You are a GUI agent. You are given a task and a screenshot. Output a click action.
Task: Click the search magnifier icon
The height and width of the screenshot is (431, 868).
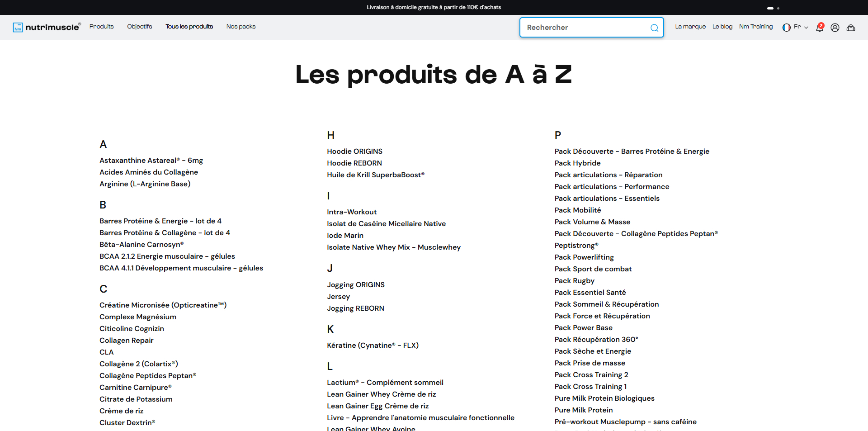coord(654,28)
